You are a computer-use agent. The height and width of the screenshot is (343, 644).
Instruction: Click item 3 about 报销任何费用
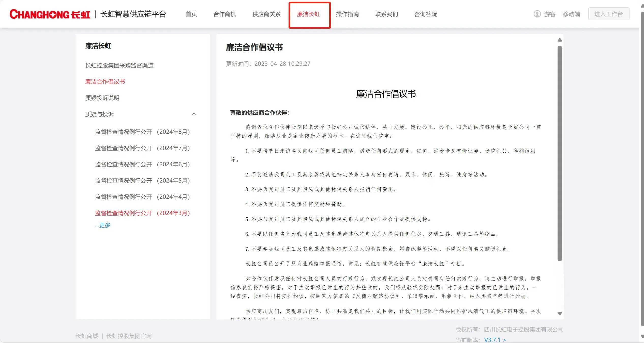321,189
